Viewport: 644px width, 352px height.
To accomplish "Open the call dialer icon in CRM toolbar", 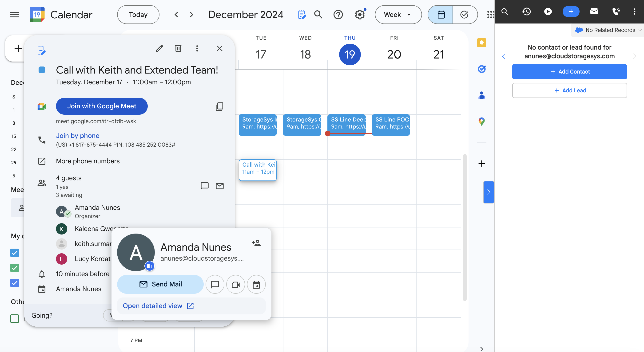I will tap(616, 12).
